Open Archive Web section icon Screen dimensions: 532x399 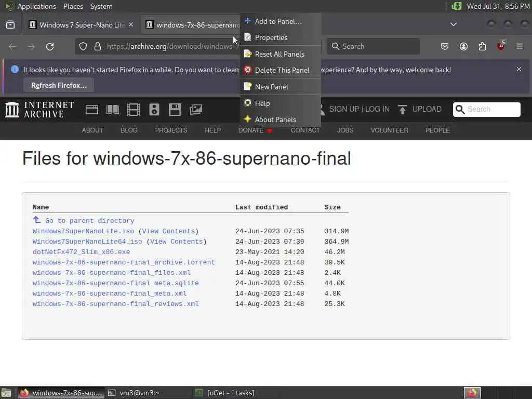tap(92, 110)
